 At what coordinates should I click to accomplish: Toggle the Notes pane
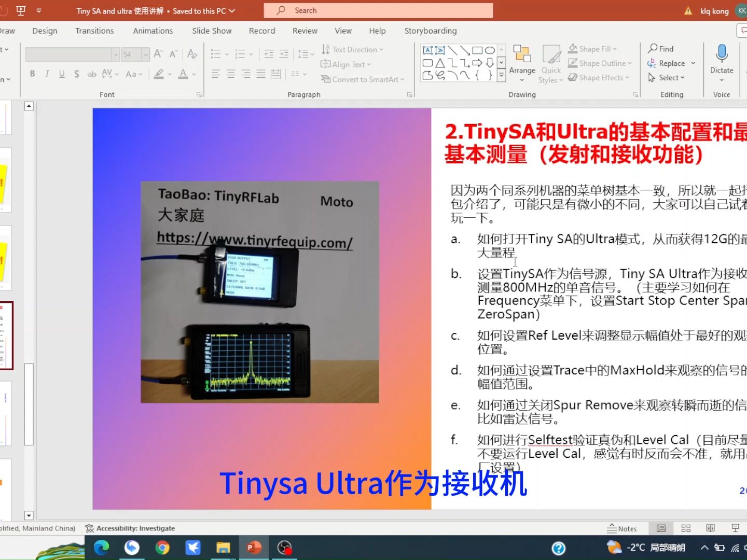(x=622, y=528)
